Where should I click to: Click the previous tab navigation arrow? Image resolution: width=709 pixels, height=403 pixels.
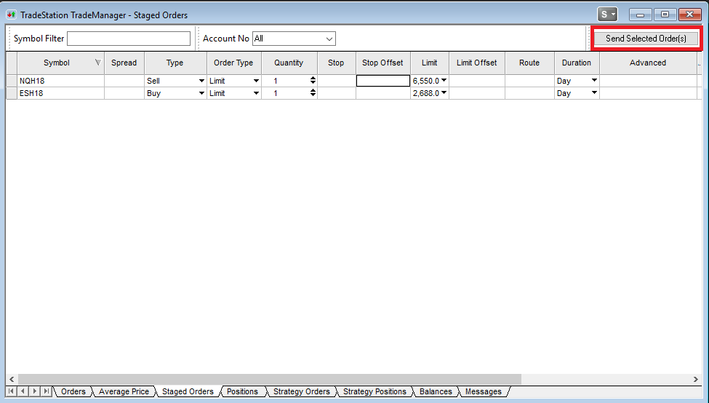pyautogui.click(x=23, y=391)
